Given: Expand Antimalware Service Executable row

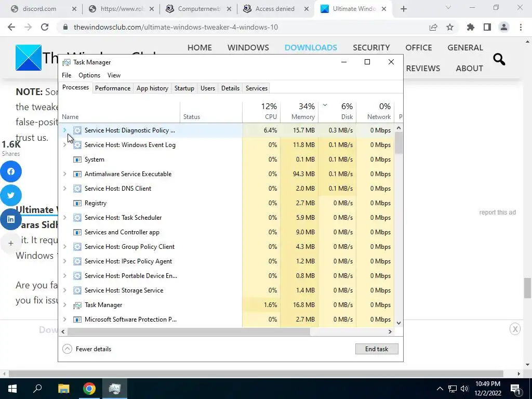Looking at the screenshot, I should [64, 174].
